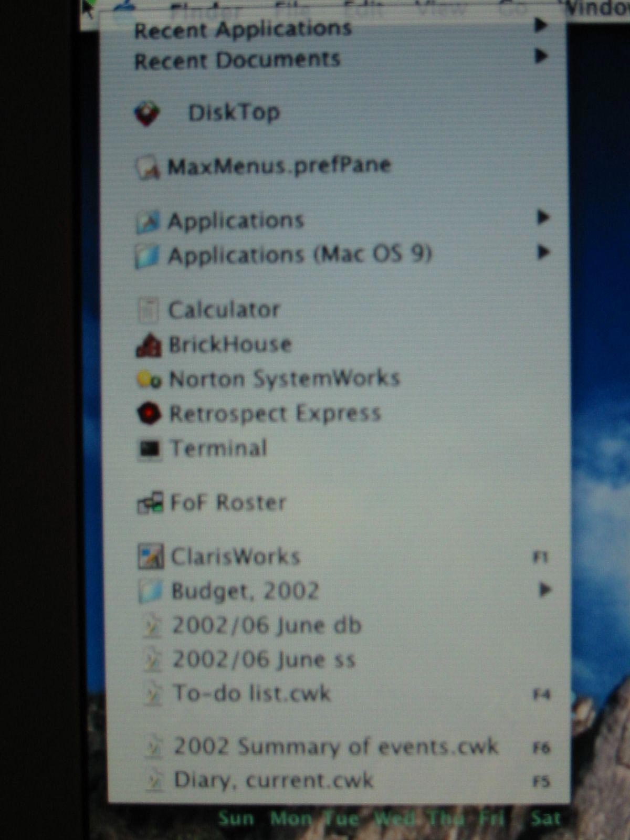Click the Terminal icon
630x840 pixels.
pyautogui.click(x=150, y=449)
